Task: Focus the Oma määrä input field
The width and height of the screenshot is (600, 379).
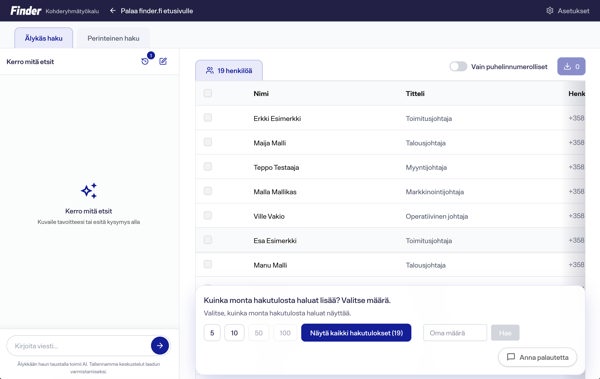Action: pos(455,333)
